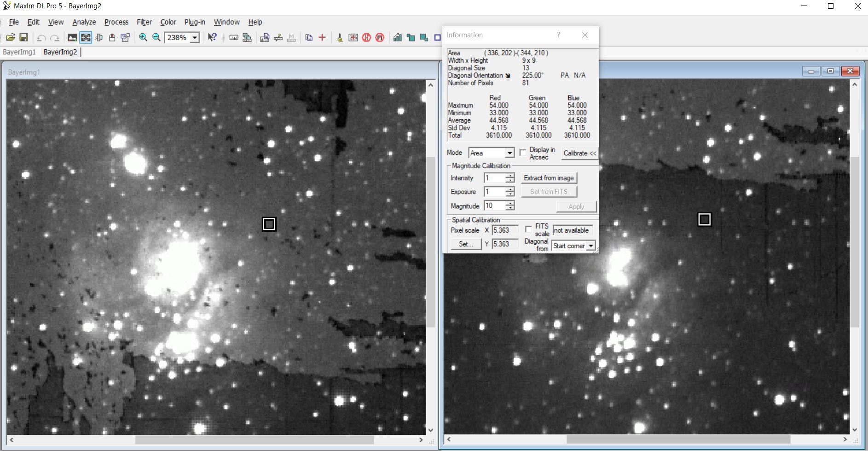Click the Zoom Out magnifier icon

(x=156, y=38)
